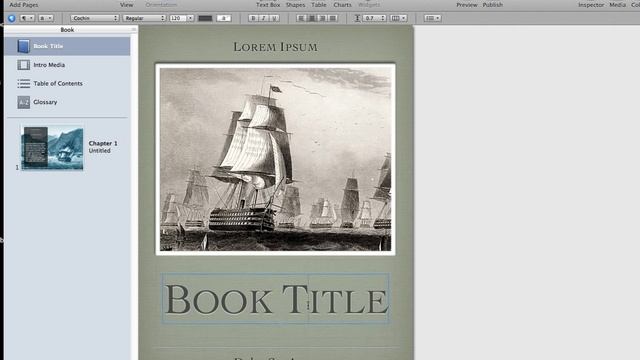Viewport: 640px width, 360px height.
Task: Click the Book Title text box
Action: 276,299
